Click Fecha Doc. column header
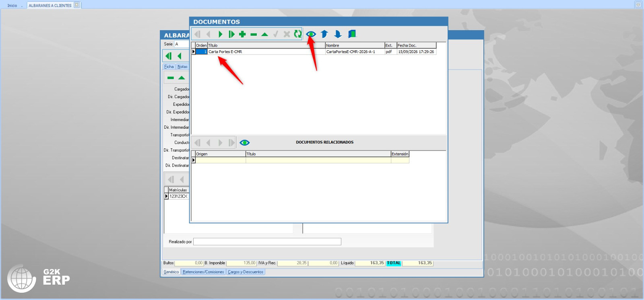Screen dimensions: 644x300 [416, 45]
